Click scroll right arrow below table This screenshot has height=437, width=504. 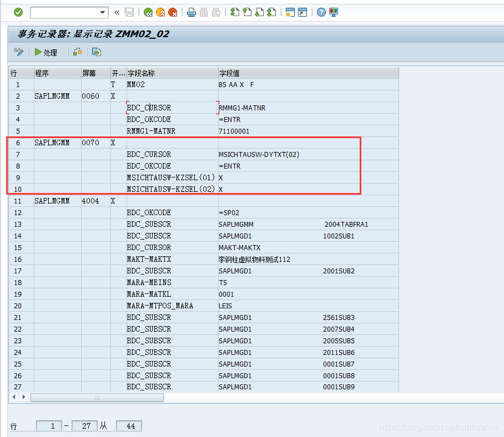pos(23,397)
